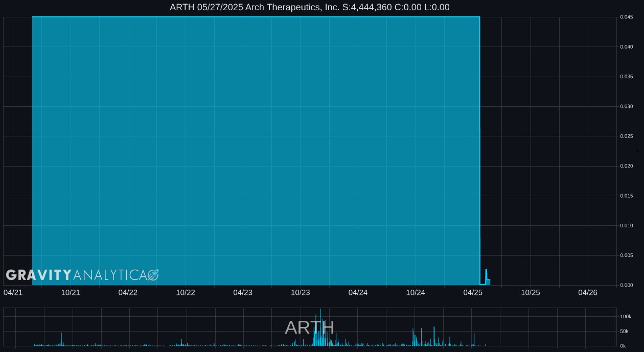This screenshot has width=644, height=352.
Task: Click the 10/22 date axis label
Action: pos(186,292)
